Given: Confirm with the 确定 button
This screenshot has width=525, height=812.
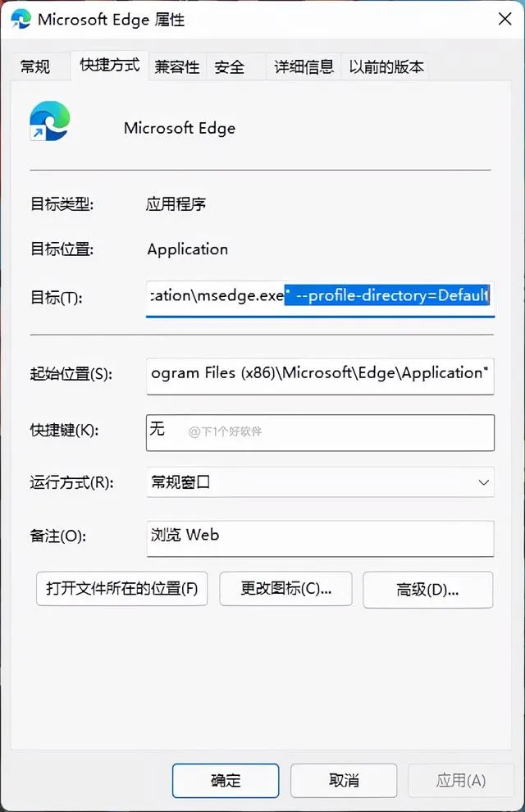Looking at the screenshot, I should pyautogui.click(x=226, y=780).
